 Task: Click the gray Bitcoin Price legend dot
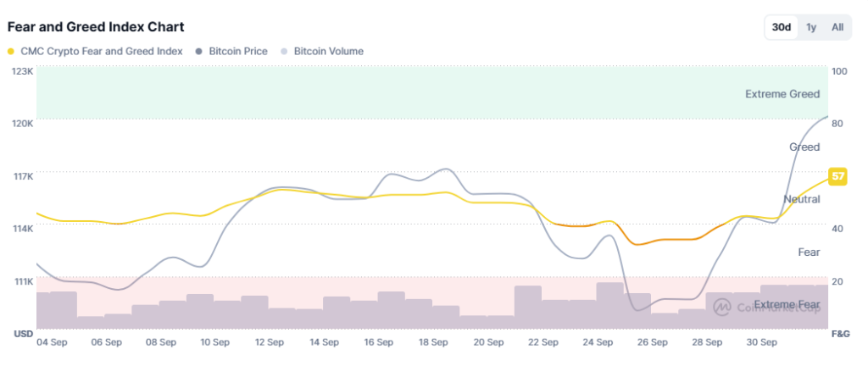pos(198,52)
